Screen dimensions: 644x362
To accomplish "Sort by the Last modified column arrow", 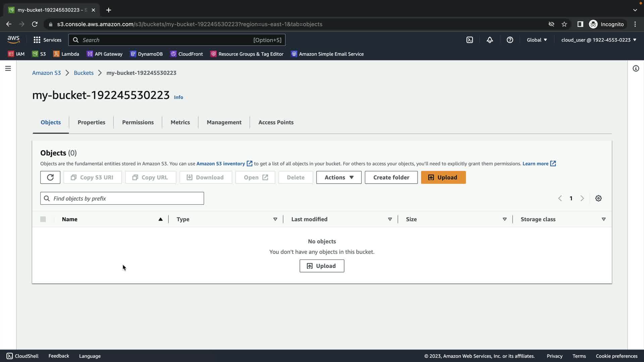I will 390,219.
